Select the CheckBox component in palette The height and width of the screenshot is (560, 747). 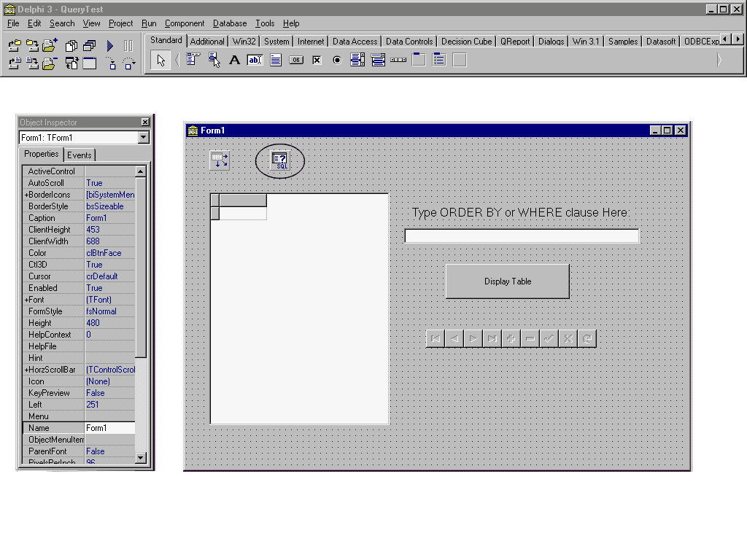(317, 61)
